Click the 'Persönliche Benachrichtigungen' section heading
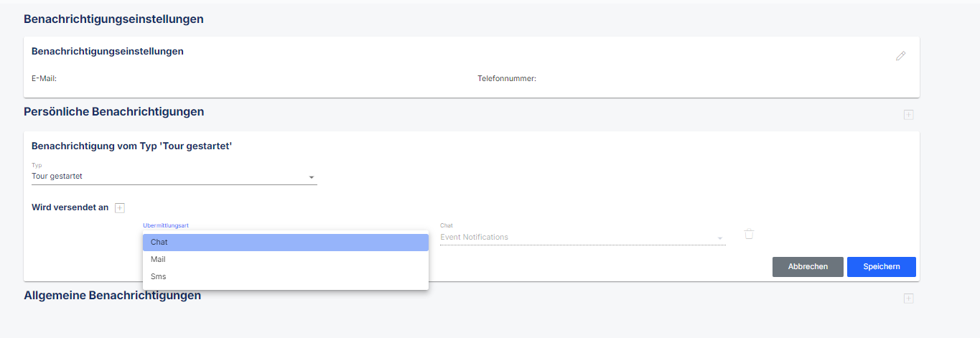980x338 pixels. 114,112
